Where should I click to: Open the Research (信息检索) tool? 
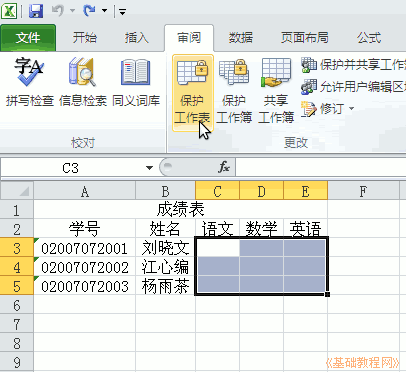(x=83, y=82)
